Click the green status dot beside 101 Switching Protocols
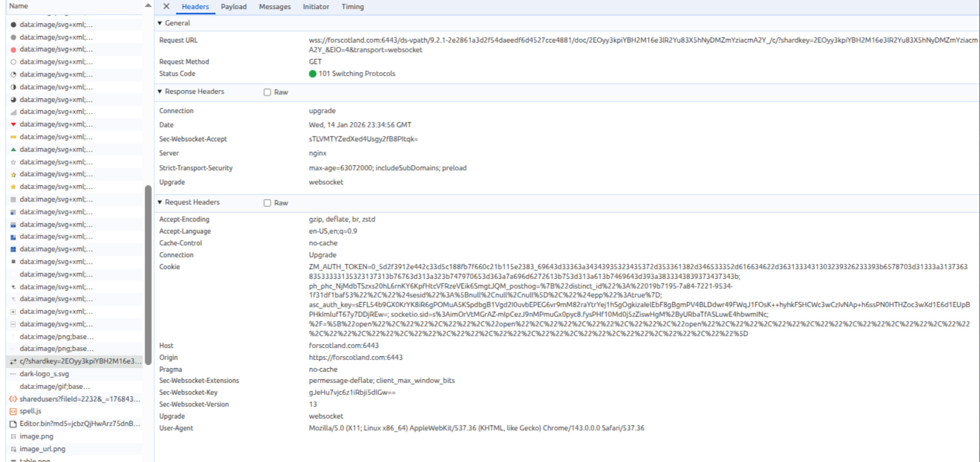The height and width of the screenshot is (462, 980). click(313, 74)
